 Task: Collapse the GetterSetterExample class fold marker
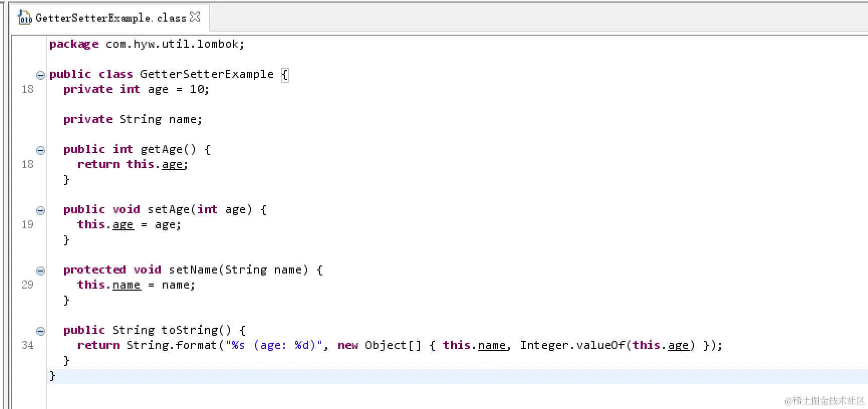[41, 75]
